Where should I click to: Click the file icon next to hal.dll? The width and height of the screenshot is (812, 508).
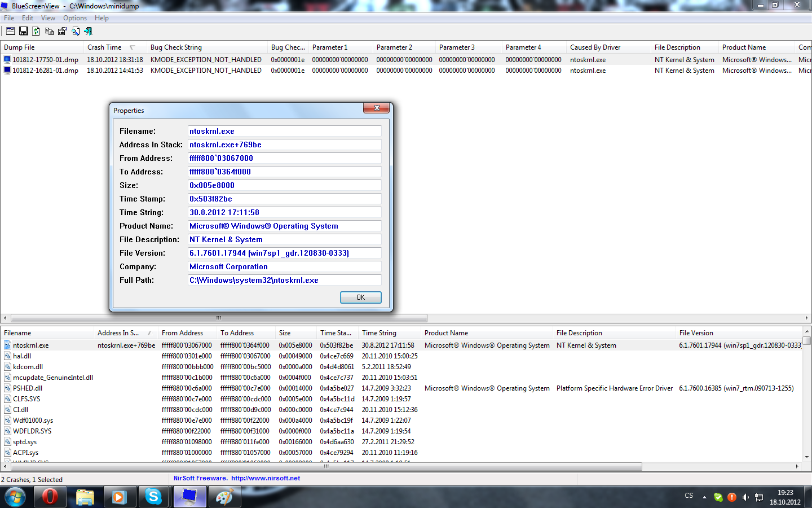point(7,356)
